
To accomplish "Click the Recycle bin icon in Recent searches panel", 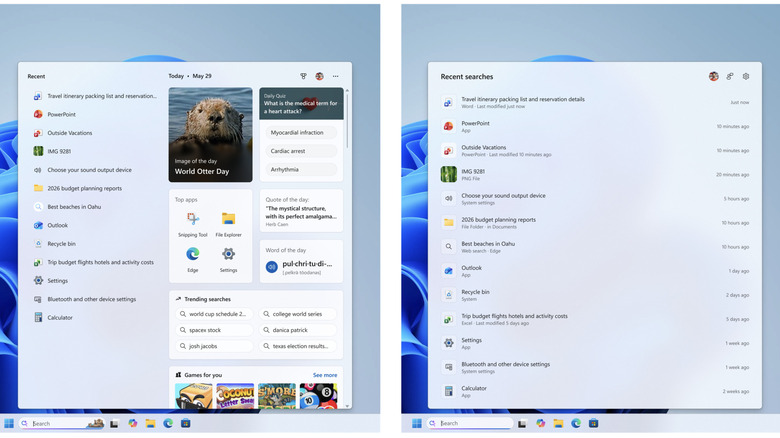I will (448, 295).
